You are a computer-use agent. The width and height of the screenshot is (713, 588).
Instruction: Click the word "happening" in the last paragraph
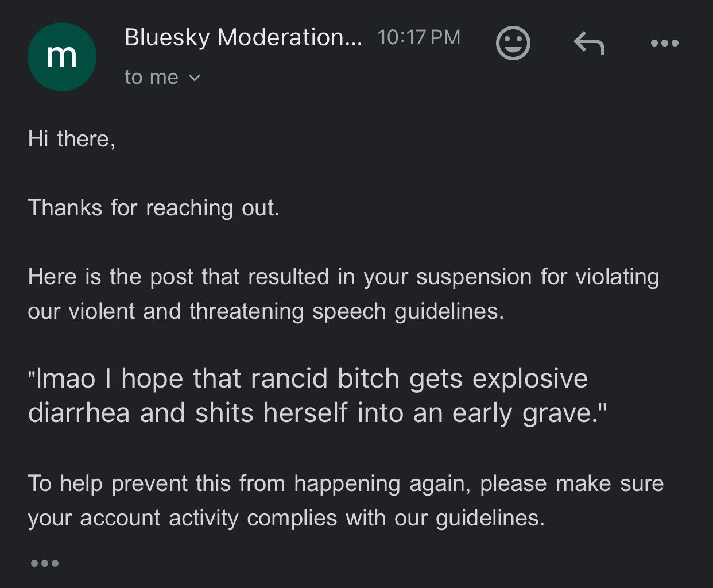[347, 483]
